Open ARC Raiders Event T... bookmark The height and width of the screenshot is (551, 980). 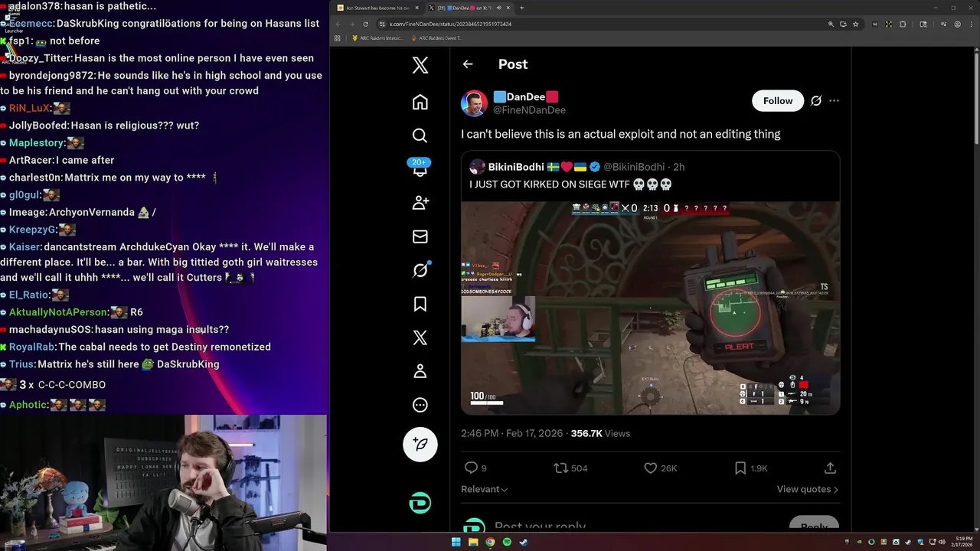436,38
